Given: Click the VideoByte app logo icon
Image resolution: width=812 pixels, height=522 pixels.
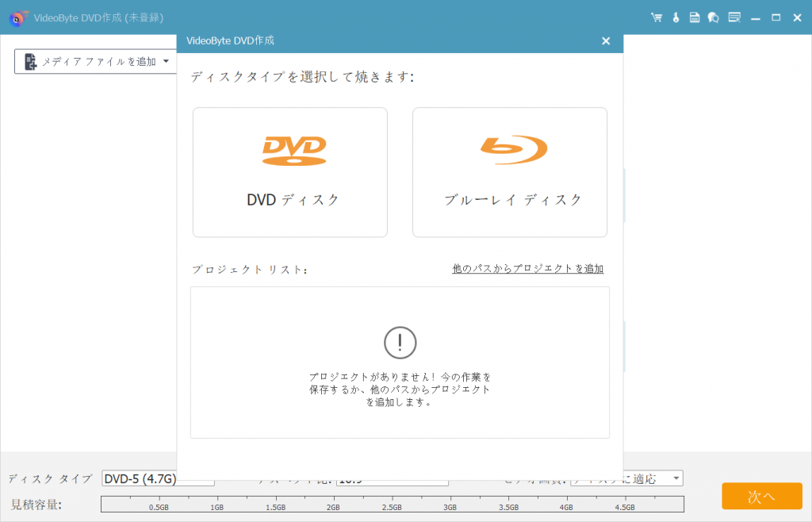Looking at the screenshot, I should [18, 18].
